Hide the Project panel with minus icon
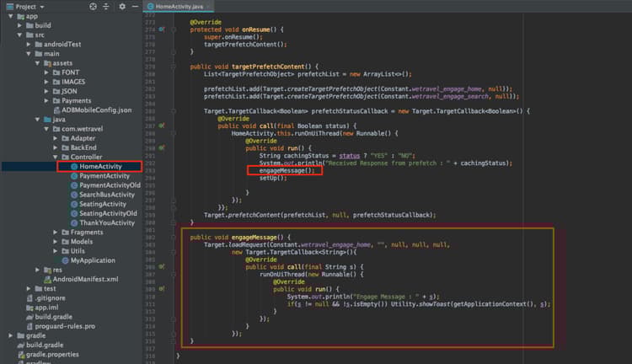The height and width of the screenshot is (364, 632). tap(135, 7)
